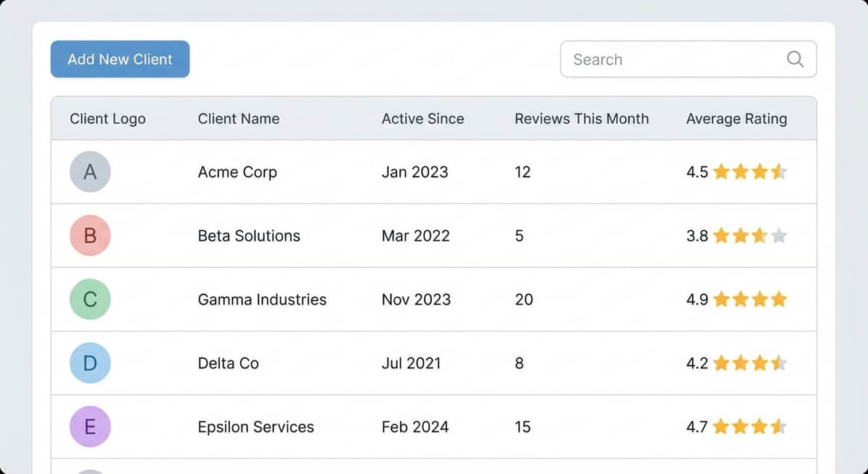Click the Acme Corp "A" avatar logo
The image size is (868, 474).
(x=90, y=172)
